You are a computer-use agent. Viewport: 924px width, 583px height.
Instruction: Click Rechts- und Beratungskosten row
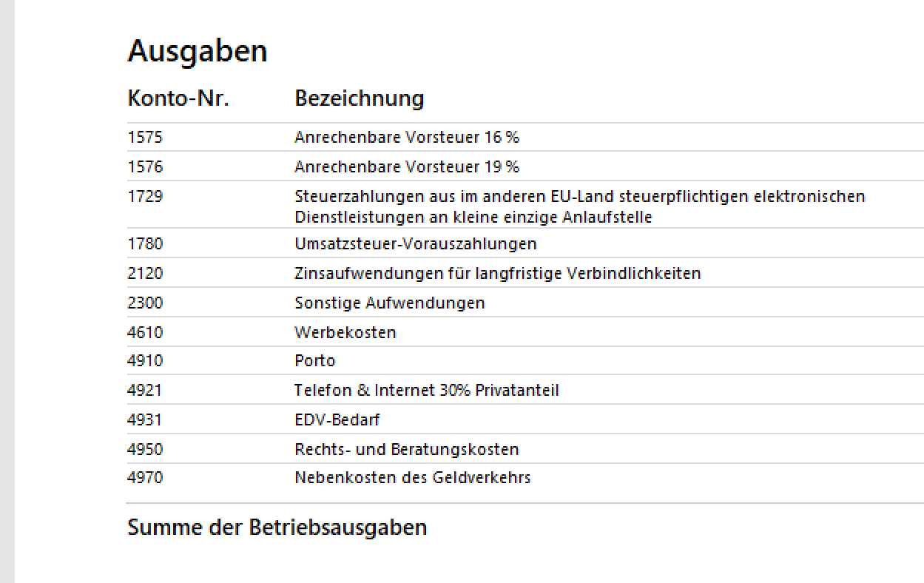coord(525,449)
